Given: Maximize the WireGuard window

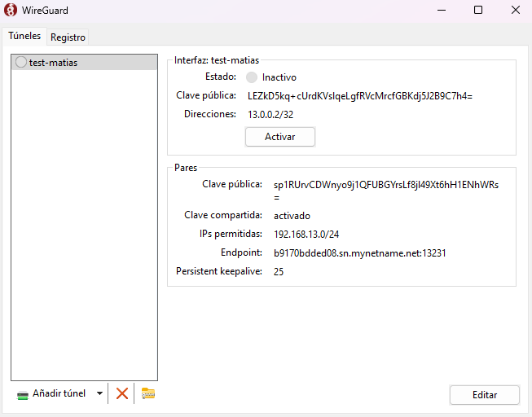Looking at the screenshot, I should [478, 11].
